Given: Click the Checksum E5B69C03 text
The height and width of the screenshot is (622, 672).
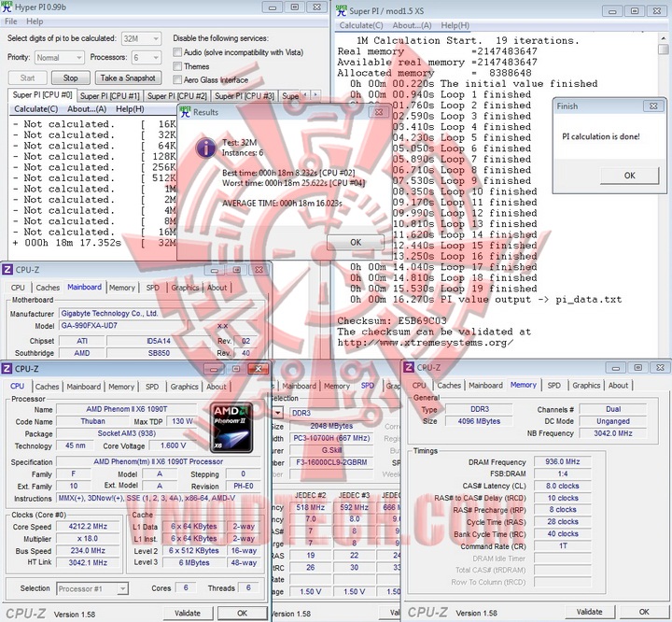Looking at the screenshot, I should (392, 321).
